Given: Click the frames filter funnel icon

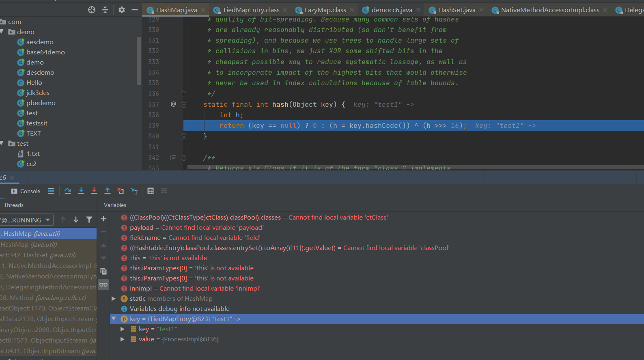Looking at the screenshot, I should click(89, 220).
